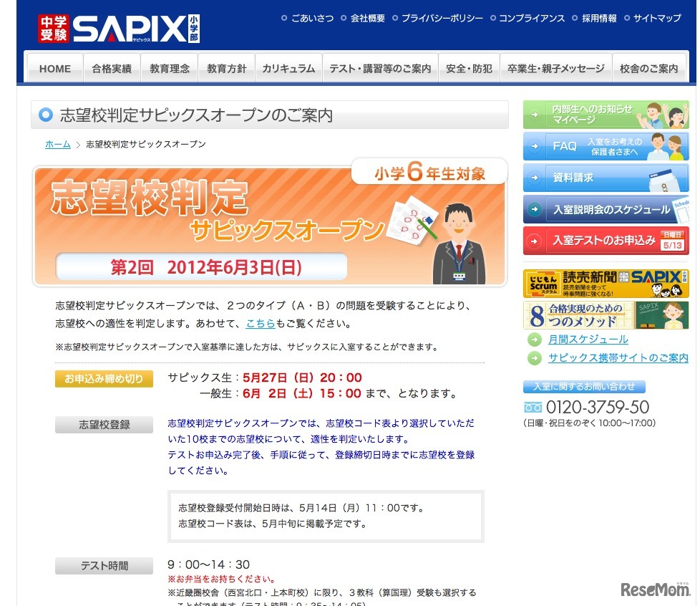Open the 安全・防犯 tab
Viewport: 700px width, 606px height.
tap(469, 68)
